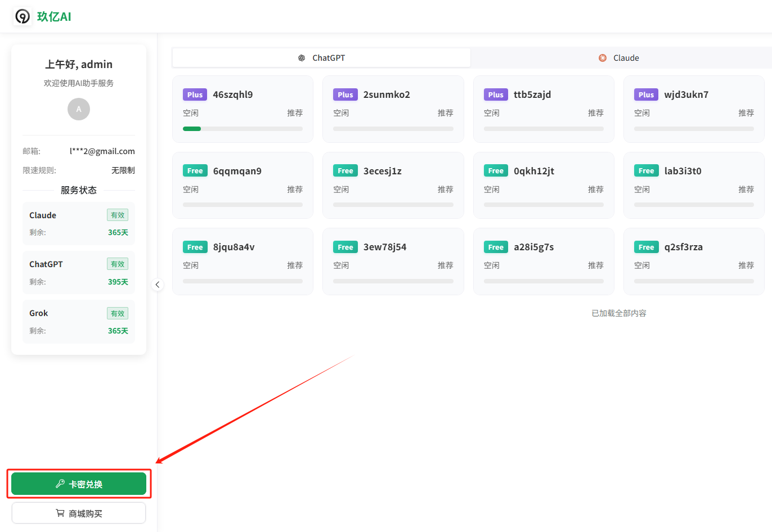
Task: Select the Free account q2sf3rza card
Action: pos(694,262)
